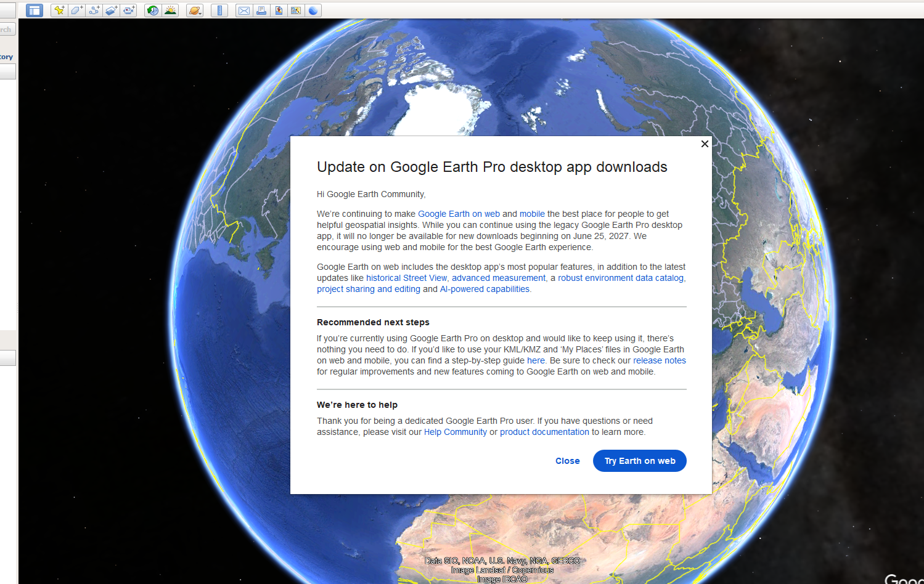This screenshot has width=924, height=584.
Task: Click the Close text button
Action: pyautogui.click(x=568, y=461)
